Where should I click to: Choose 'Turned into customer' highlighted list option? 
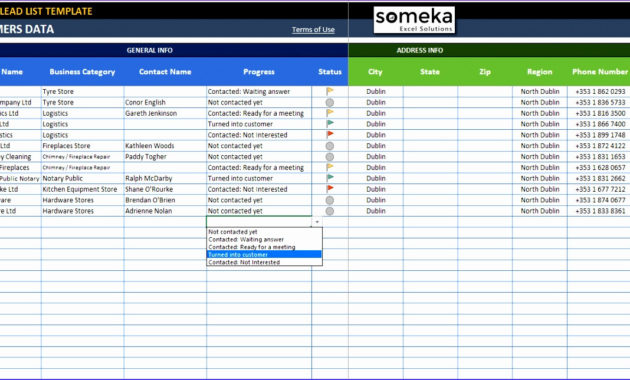point(264,255)
